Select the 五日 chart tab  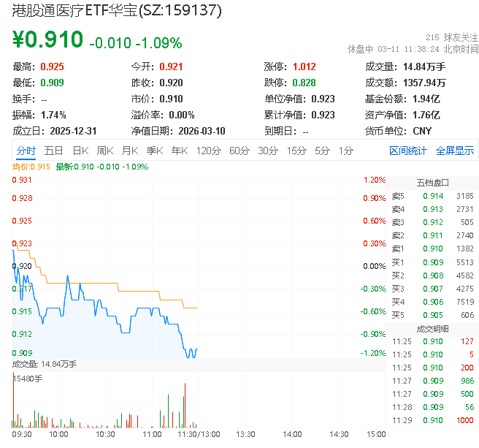(x=53, y=151)
